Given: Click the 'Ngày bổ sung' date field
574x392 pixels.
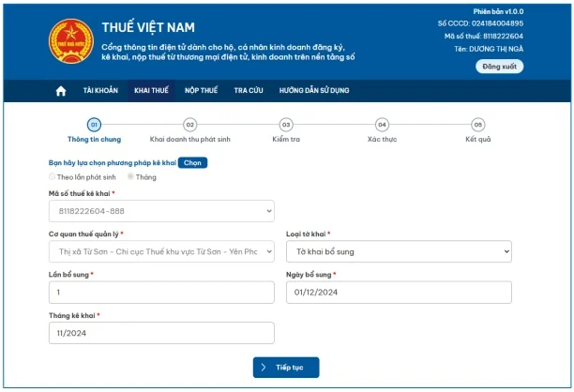Looking at the screenshot, I should coord(399,293).
